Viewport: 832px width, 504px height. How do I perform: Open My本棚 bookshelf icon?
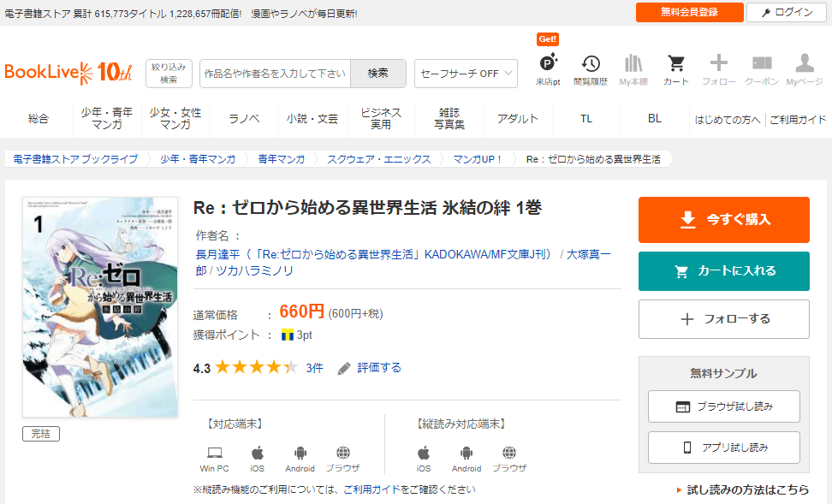(633, 69)
